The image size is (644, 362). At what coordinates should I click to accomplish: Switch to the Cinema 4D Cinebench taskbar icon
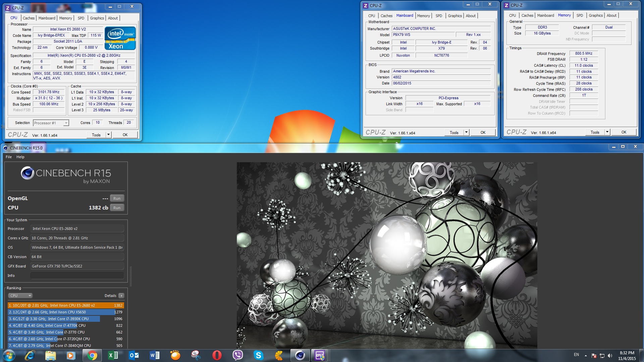point(300,355)
